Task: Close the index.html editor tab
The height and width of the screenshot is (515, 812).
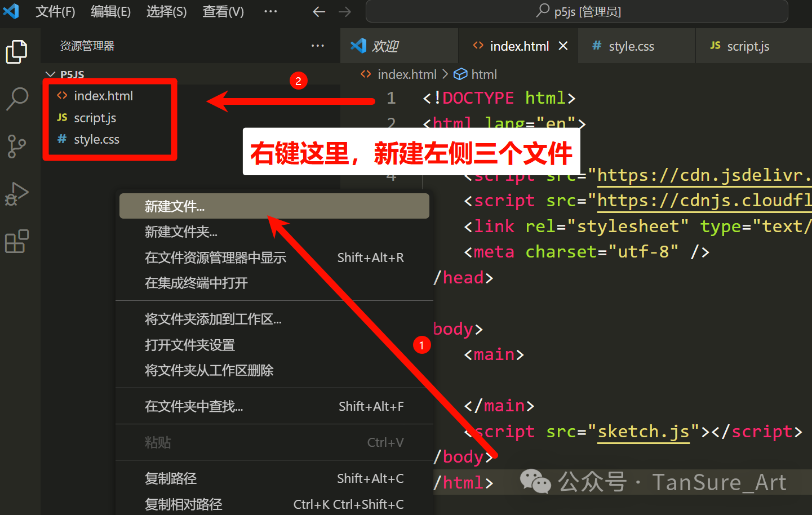Action: (x=563, y=46)
